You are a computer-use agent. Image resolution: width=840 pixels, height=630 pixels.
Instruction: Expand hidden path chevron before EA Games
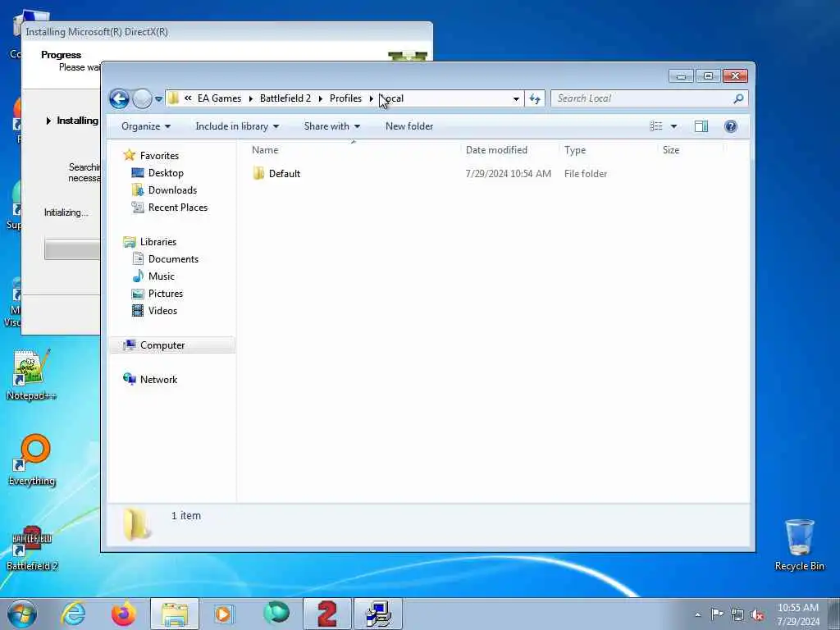coord(188,98)
